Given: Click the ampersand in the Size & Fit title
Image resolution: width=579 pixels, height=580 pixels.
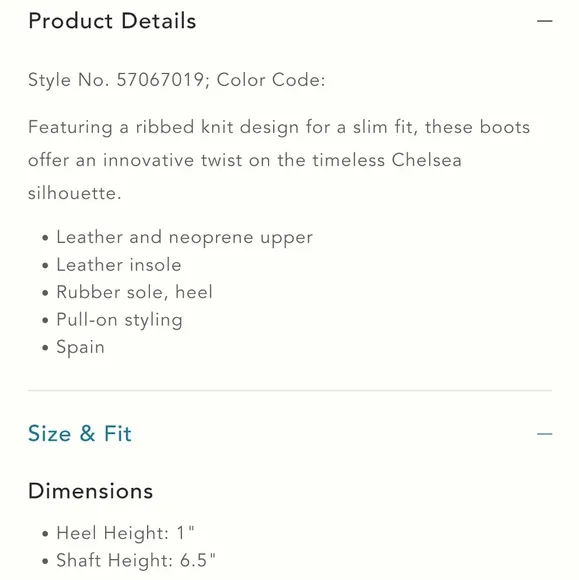Looking at the screenshot, I should (87, 433).
